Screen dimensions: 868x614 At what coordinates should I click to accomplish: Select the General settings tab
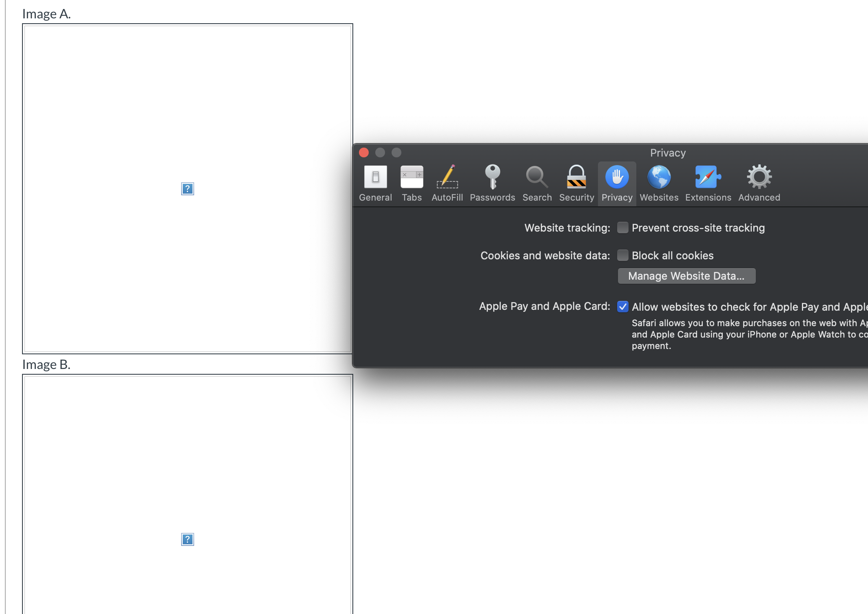[x=374, y=183]
